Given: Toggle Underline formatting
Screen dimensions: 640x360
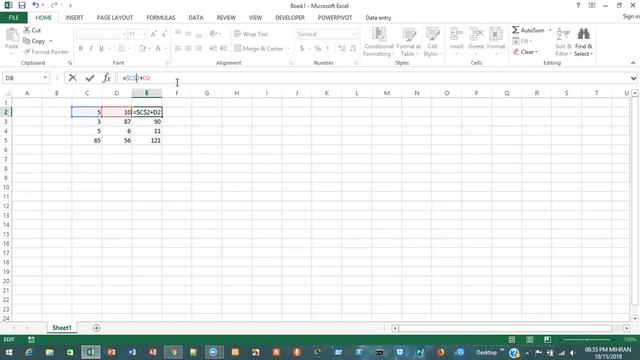Looking at the screenshot, I should 101,48.
